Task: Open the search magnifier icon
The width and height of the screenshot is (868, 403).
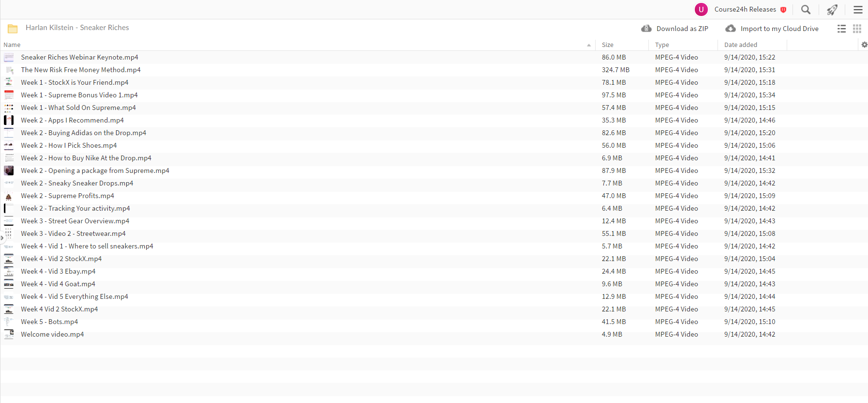Action: [x=806, y=10]
